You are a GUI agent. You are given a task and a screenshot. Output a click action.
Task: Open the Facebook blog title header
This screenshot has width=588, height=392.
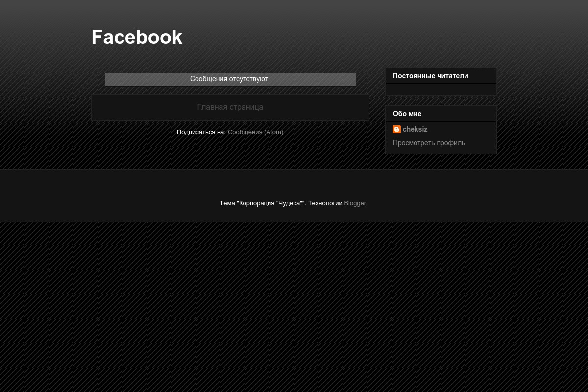137,37
